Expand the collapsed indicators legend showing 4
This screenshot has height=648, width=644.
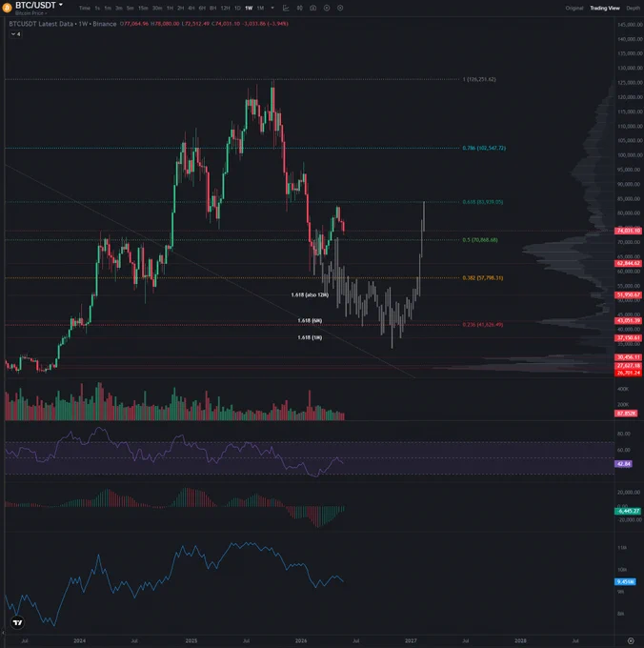(x=15, y=34)
